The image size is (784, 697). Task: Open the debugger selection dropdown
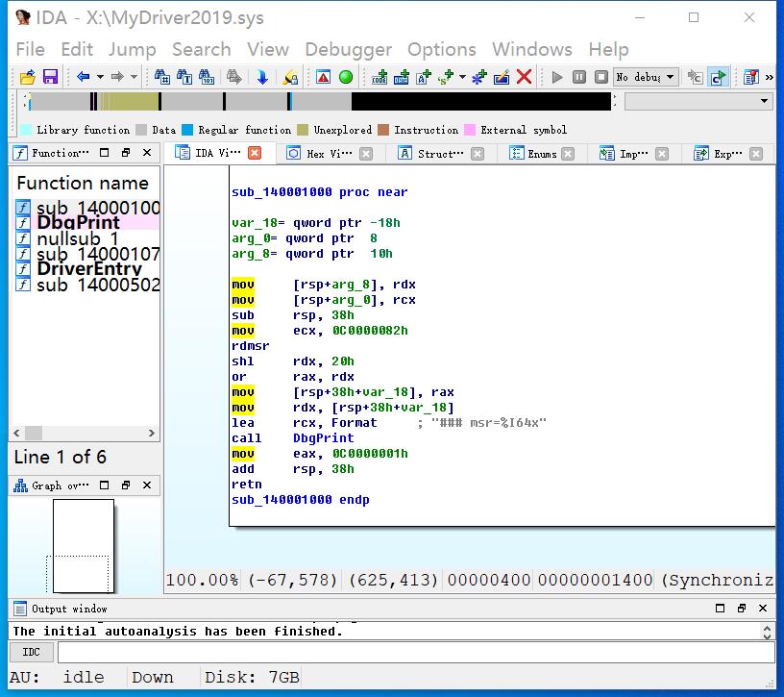pos(671,77)
